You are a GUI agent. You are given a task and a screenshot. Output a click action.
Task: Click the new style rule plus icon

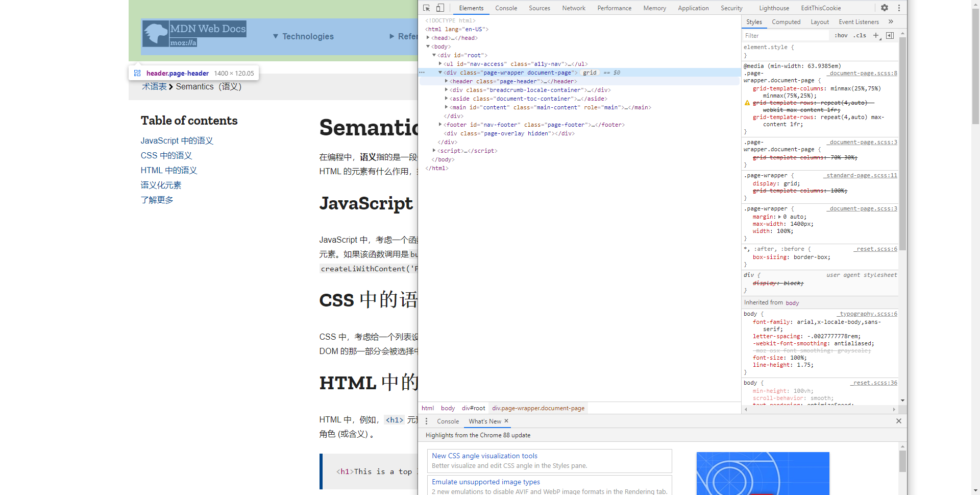(876, 35)
